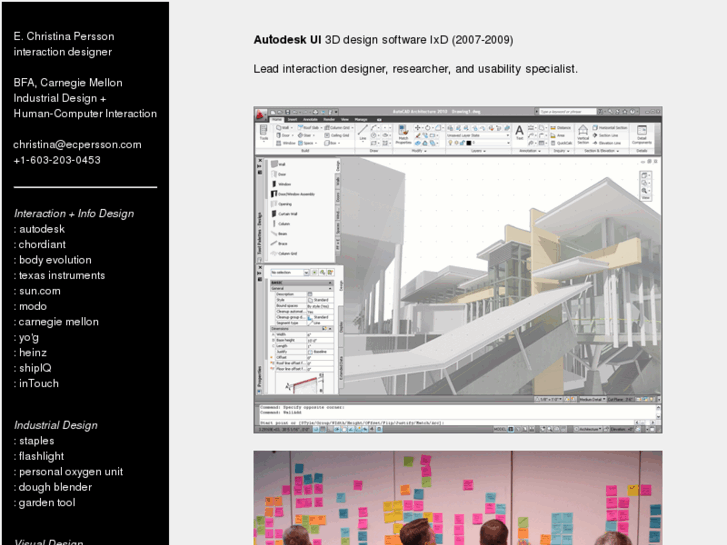Select the yo'g project link

coord(29,337)
